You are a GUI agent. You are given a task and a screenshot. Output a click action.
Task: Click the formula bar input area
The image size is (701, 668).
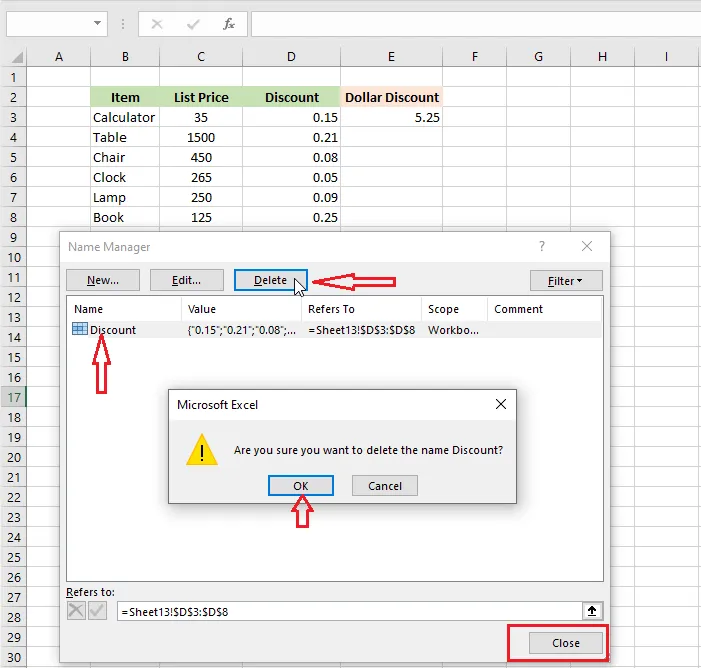point(476,24)
